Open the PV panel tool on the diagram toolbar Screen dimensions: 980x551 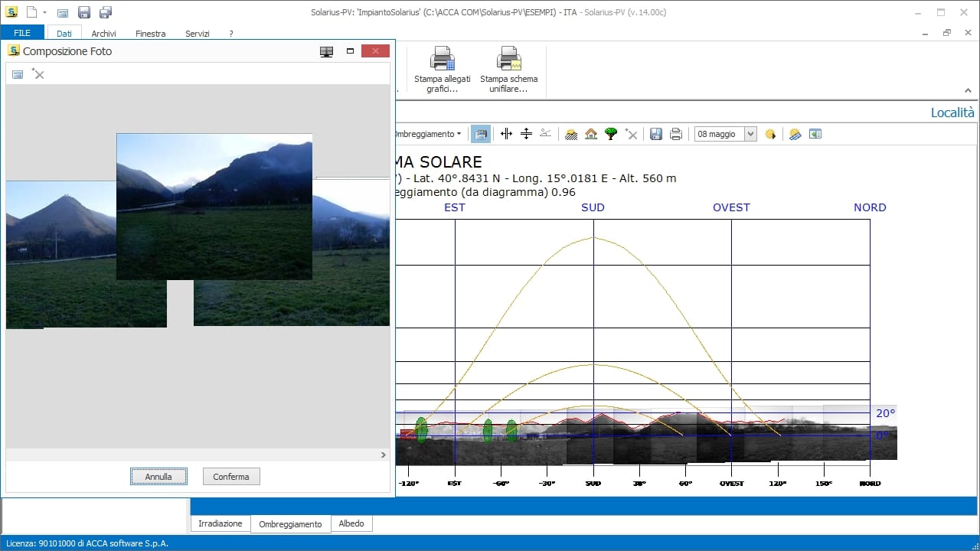coord(795,134)
